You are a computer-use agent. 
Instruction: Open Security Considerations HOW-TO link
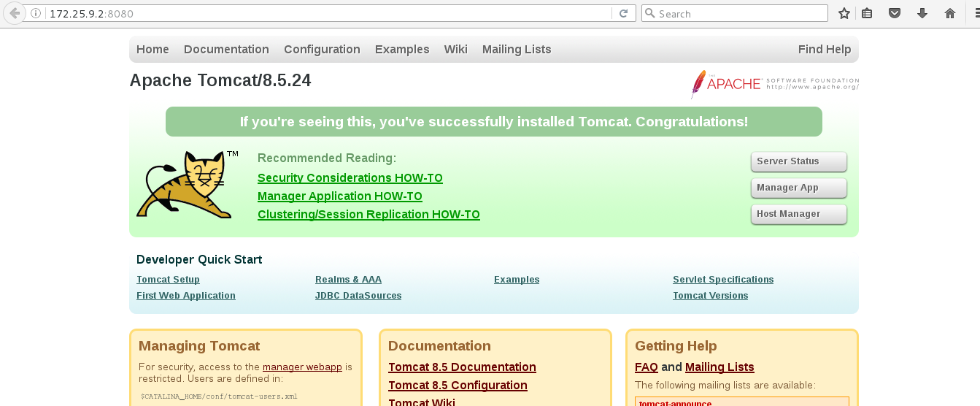tap(350, 177)
